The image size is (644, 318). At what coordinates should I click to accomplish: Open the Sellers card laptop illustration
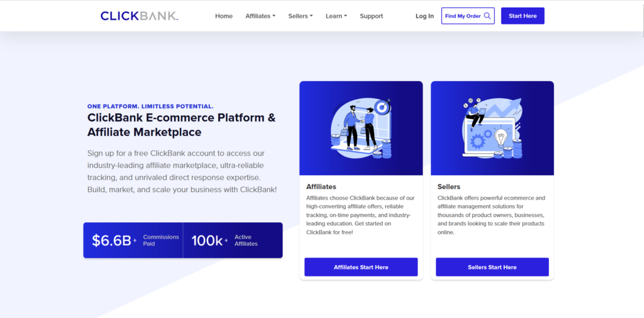(492, 128)
